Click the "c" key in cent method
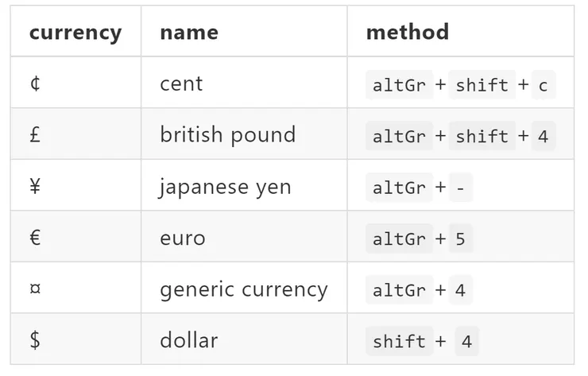The image size is (588, 376). 543,85
